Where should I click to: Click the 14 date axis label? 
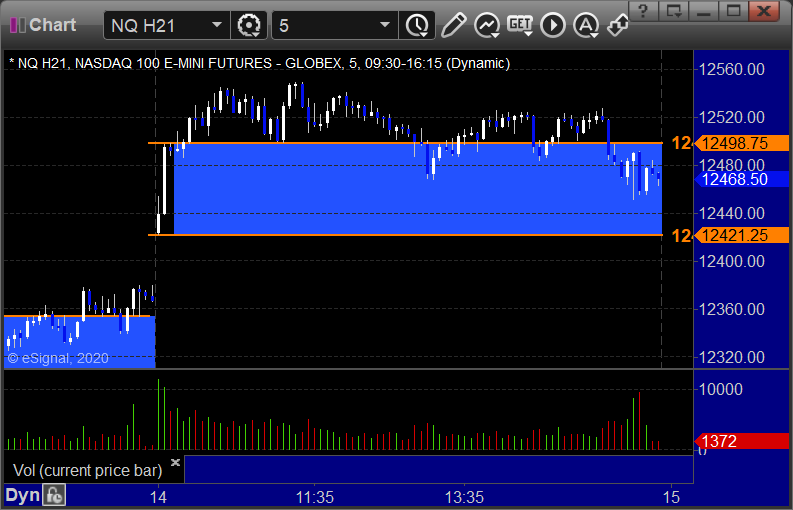click(158, 497)
